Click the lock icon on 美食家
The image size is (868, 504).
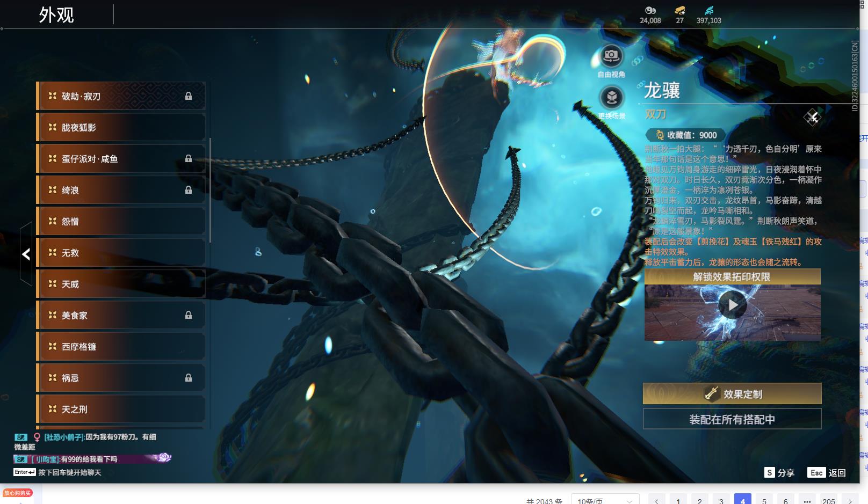pyautogui.click(x=189, y=315)
